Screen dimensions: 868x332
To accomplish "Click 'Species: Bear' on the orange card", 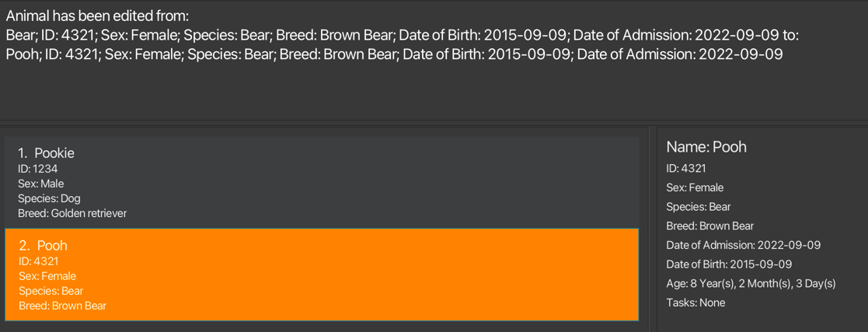I will (x=51, y=291).
